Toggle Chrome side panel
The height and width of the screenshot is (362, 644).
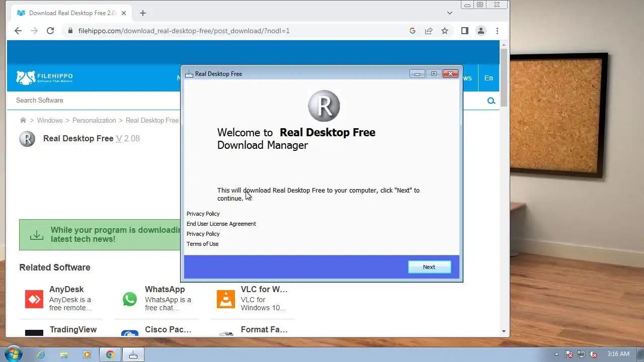[x=465, y=31]
